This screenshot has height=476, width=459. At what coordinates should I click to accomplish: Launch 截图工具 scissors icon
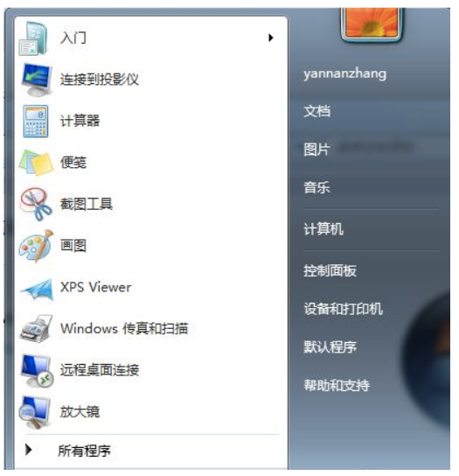point(36,204)
